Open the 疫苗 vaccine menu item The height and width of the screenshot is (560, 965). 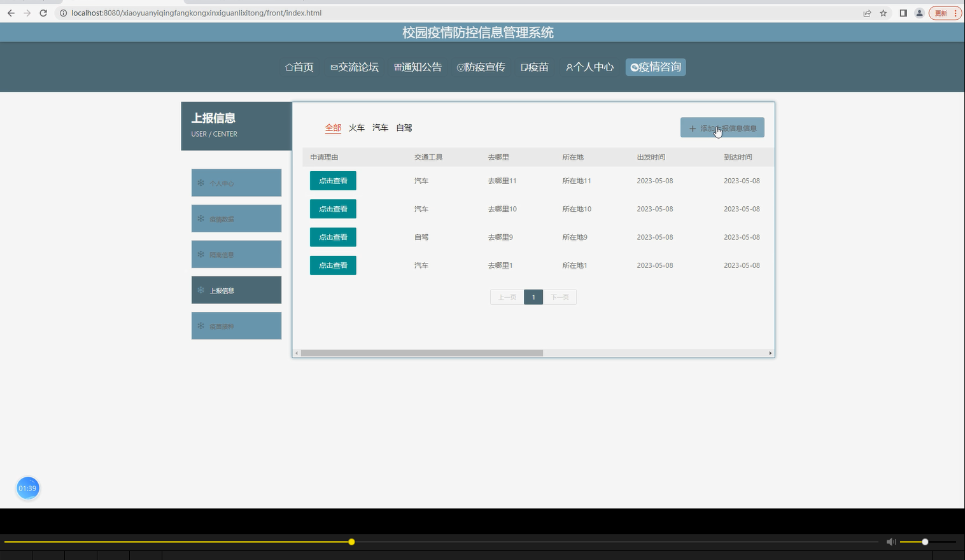[535, 67]
